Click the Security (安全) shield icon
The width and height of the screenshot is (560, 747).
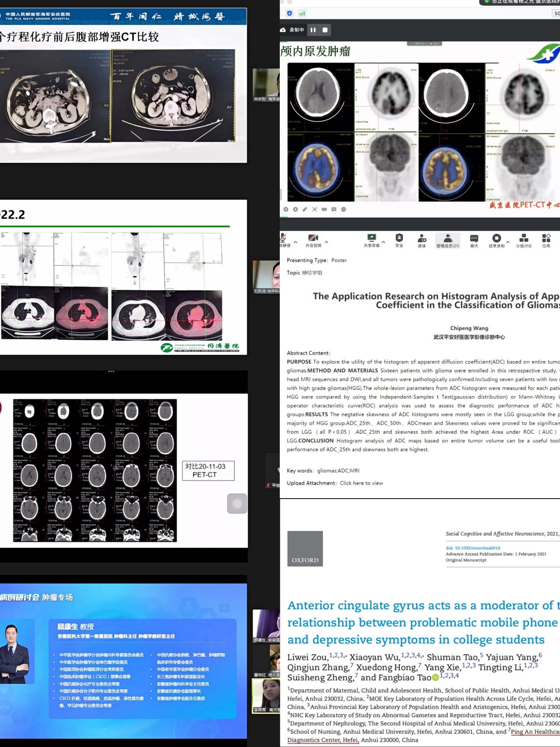point(399,238)
